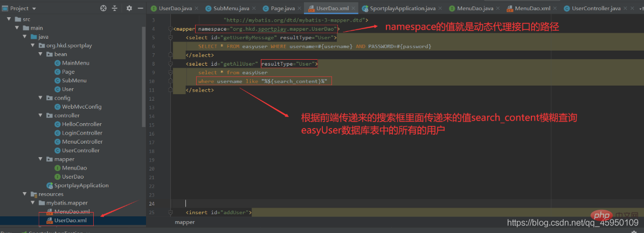Open Project panel settings gear
Screen dimensions: 644x233
click(129, 8)
